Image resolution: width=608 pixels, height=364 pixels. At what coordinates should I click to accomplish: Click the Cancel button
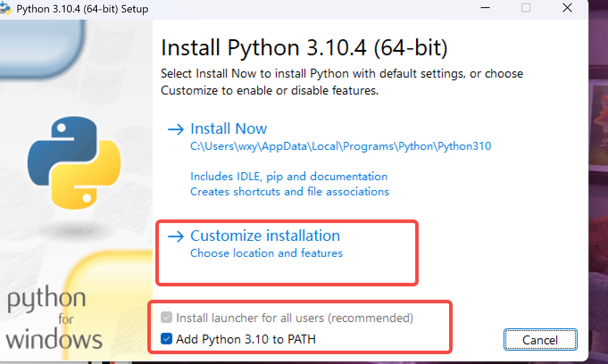(x=540, y=340)
